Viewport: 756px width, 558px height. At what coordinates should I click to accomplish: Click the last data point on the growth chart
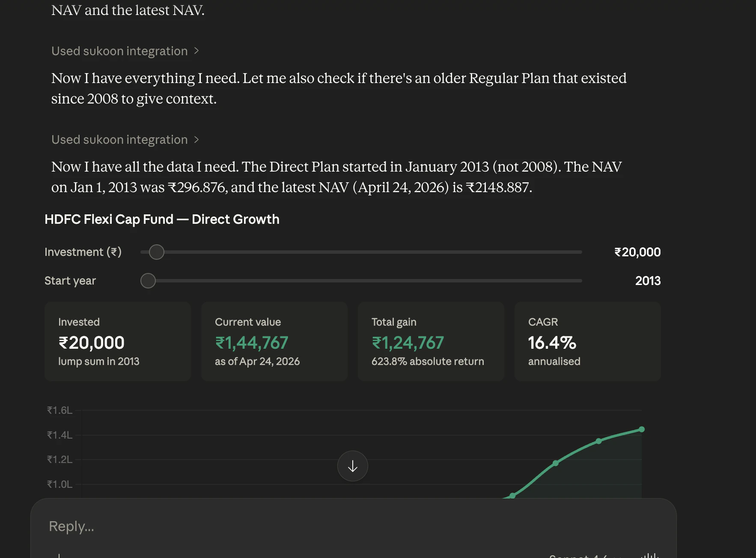[x=642, y=429]
